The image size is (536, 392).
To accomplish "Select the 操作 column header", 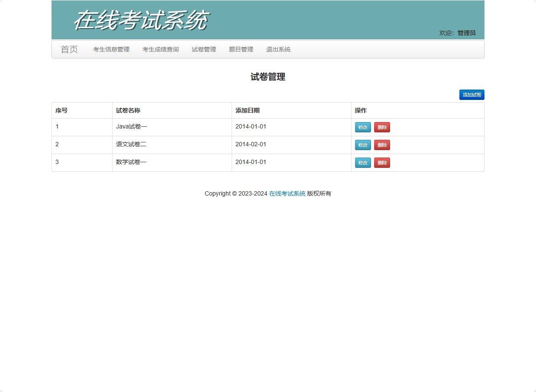I will coord(360,110).
